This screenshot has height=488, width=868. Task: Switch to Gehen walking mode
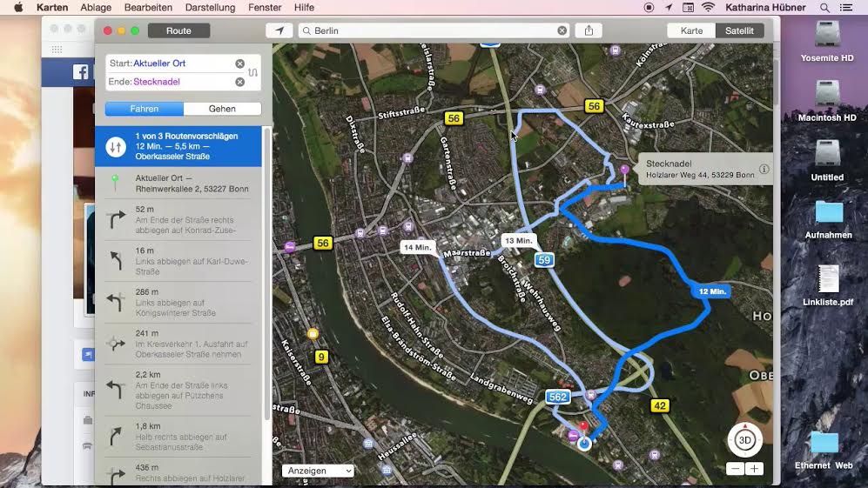pyautogui.click(x=222, y=109)
